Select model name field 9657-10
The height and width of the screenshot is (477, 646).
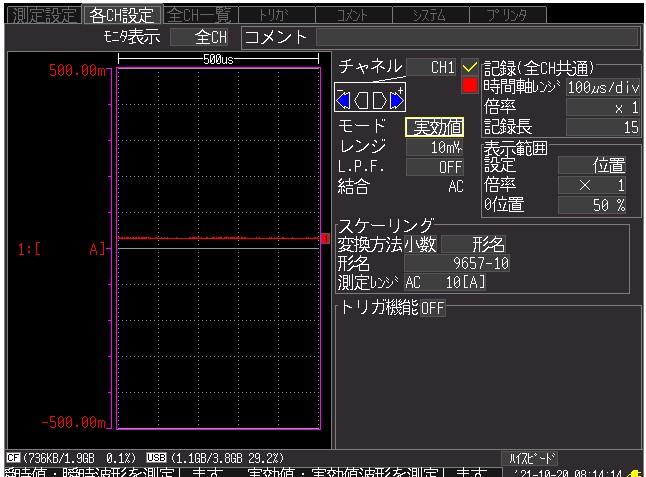[457, 263]
